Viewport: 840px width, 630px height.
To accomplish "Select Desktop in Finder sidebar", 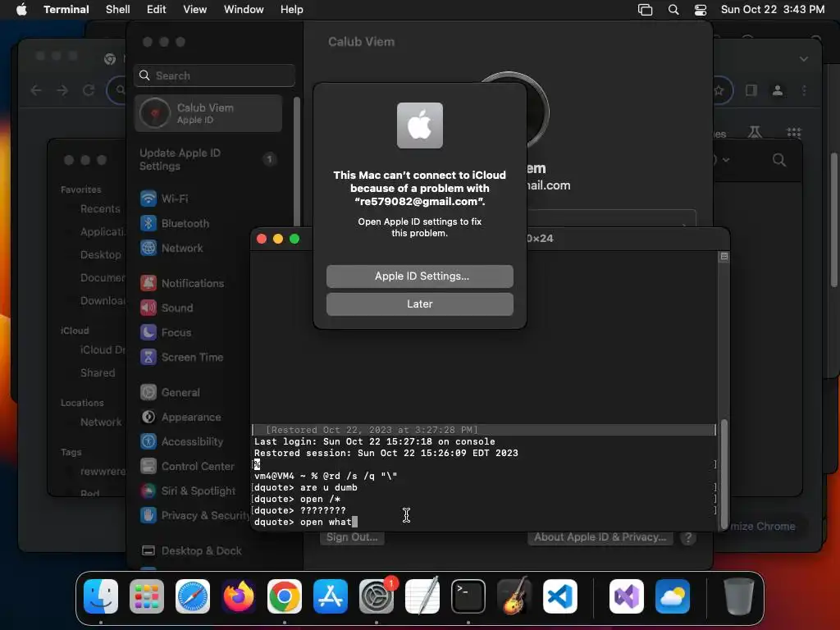I will pyautogui.click(x=100, y=255).
